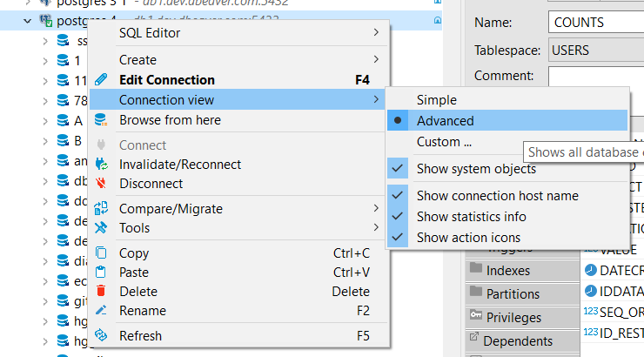
Task: Open the SQL Editor submenu
Action: [239, 33]
